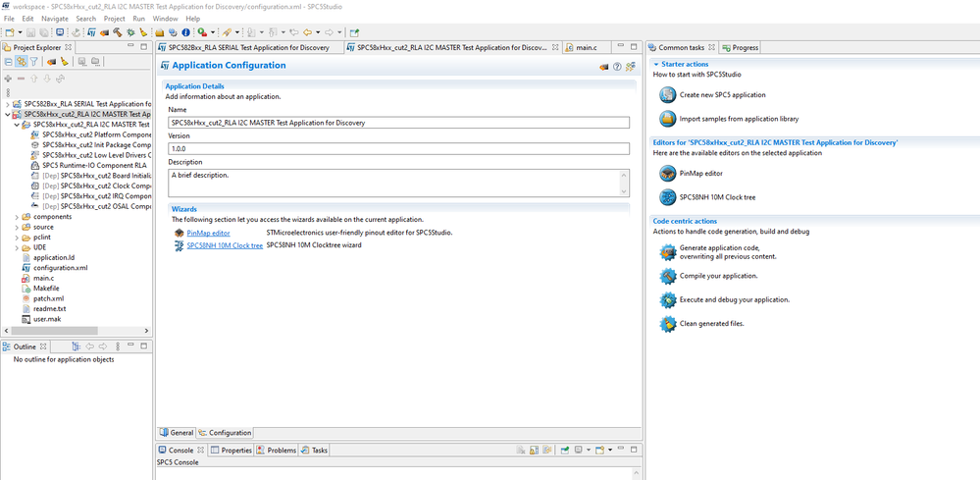Image resolution: width=980 pixels, height=480 pixels.
Task: Switch to the Progress tab
Action: click(x=740, y=47)
